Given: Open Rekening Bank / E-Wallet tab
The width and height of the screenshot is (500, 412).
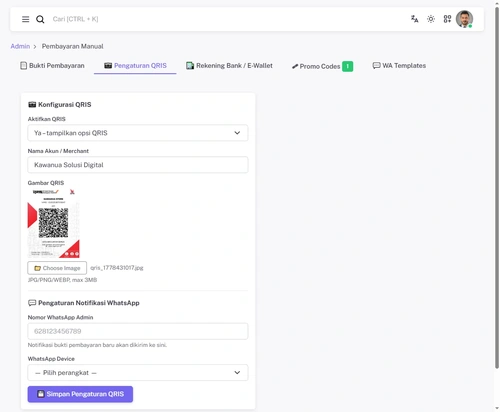Looking at the screenshot, I should point(229,66).
